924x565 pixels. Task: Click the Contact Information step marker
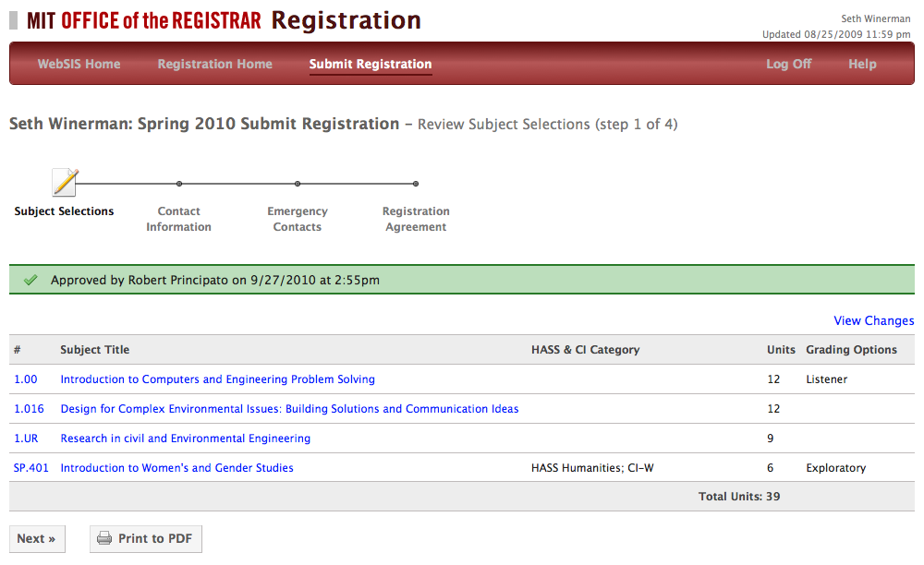(179, 184)
